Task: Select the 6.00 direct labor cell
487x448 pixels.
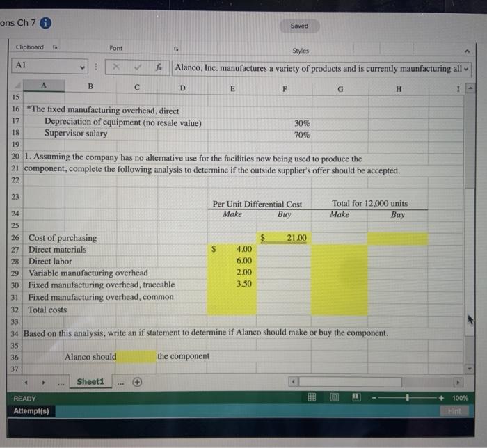Action: point(232,261)
